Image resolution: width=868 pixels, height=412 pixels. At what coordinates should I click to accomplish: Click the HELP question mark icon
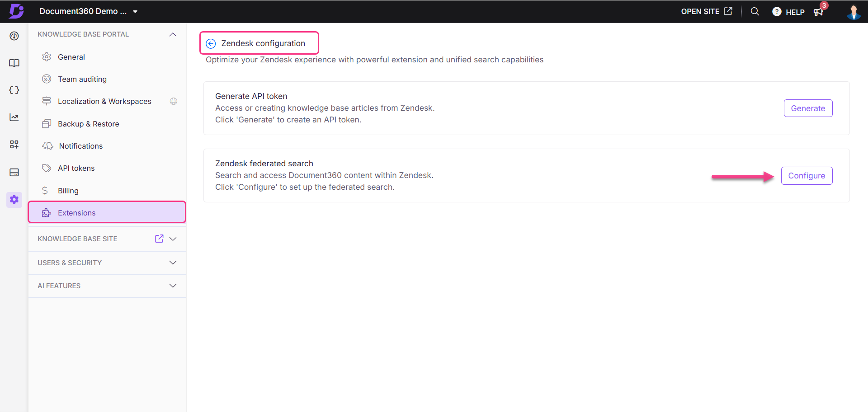click(776, 12)
